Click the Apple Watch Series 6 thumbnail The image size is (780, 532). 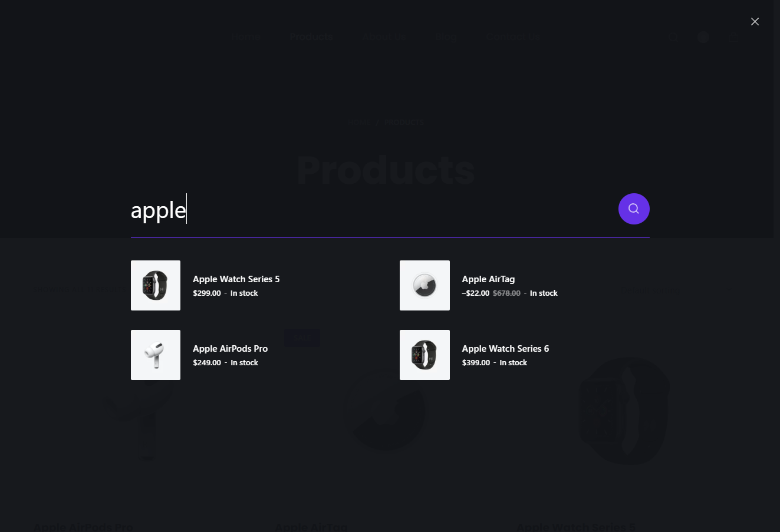(x=424, y=355)
